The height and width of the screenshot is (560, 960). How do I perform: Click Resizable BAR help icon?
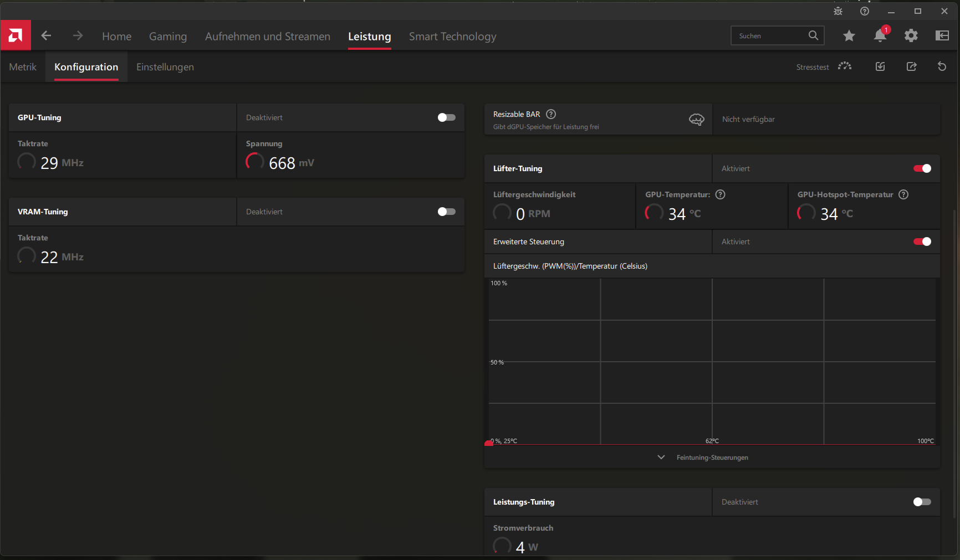pos(551,114)
